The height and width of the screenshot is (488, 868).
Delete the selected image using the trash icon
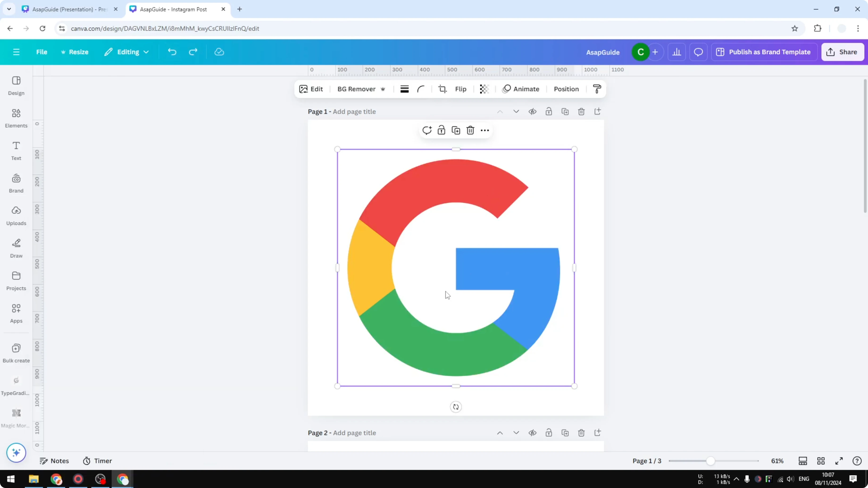click(x=470, y=130)
